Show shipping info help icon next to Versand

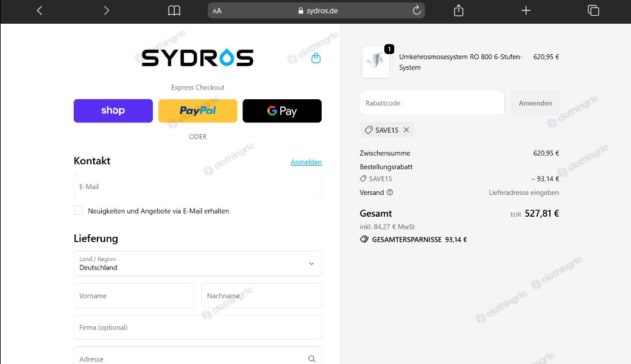(390, 192)
